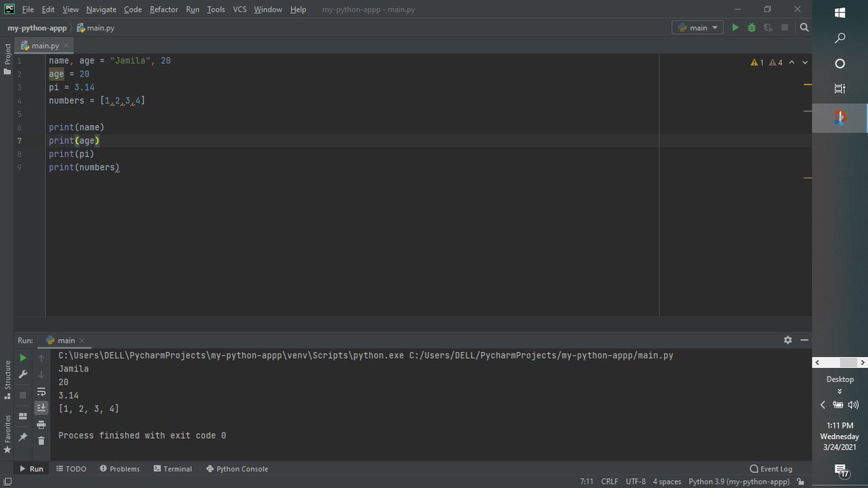Open the View menu
This screenshot has width=868, height=488.
tap(70, 9)
